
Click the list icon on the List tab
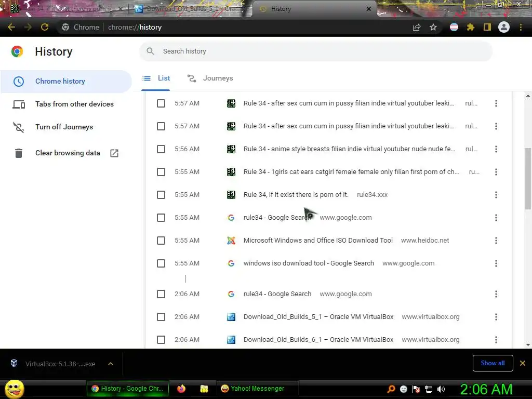tap(147, 78)
